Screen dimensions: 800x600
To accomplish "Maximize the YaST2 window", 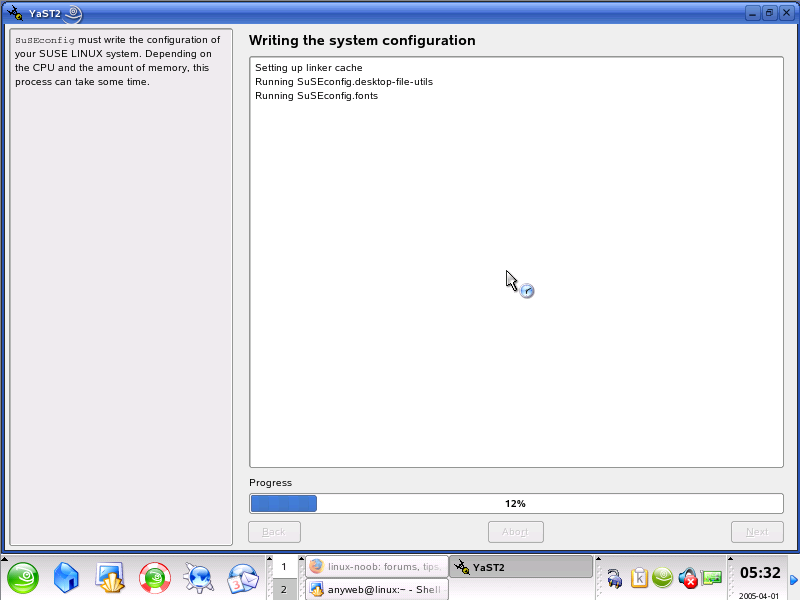I will coord(769,13).
